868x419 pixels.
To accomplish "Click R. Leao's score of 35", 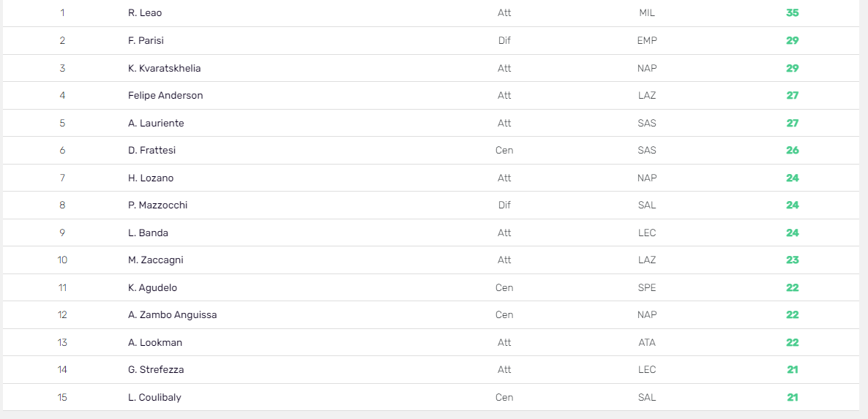I will [x=792, y=12].
